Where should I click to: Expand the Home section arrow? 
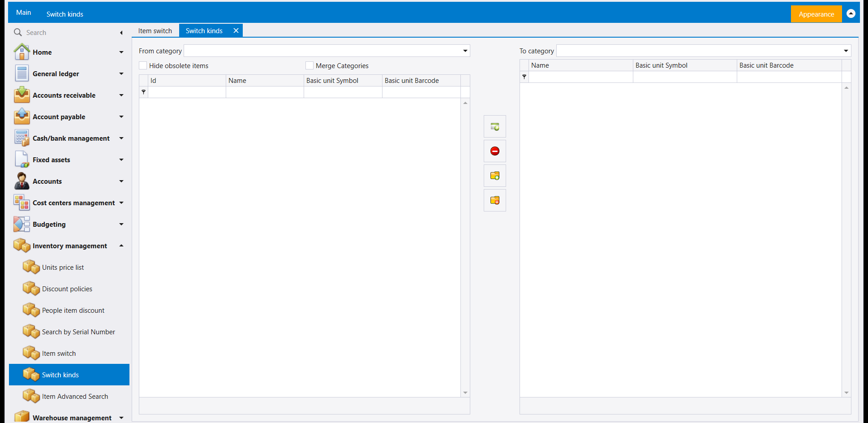[121, 52]
